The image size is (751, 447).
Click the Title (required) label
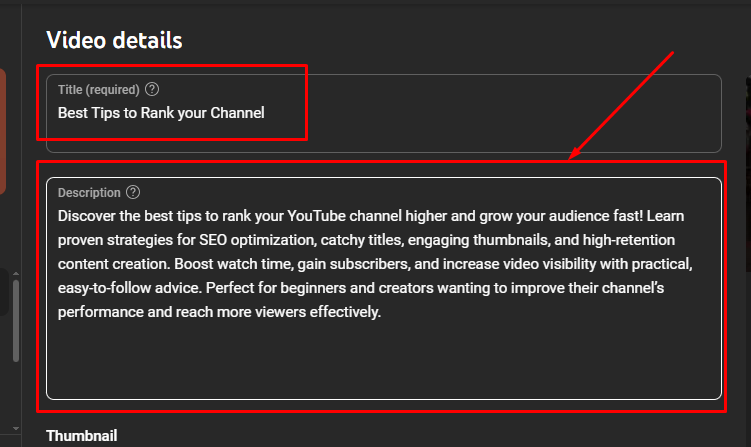click(x=99, y=90)
